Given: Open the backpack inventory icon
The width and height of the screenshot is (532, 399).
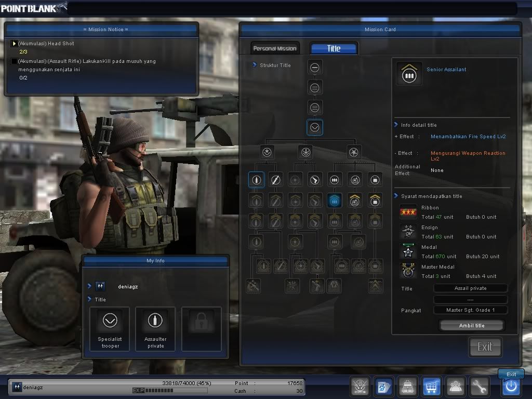Looking at the screenshot, I should tap(407, 386).
